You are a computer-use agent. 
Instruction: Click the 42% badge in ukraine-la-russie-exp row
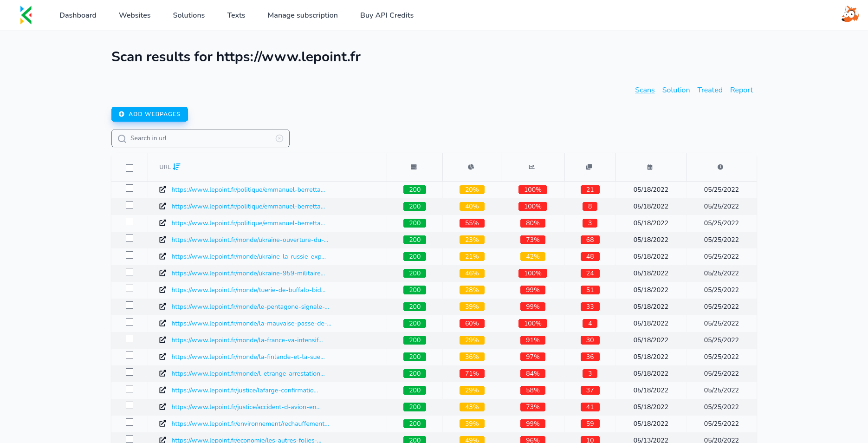[533, 256]
